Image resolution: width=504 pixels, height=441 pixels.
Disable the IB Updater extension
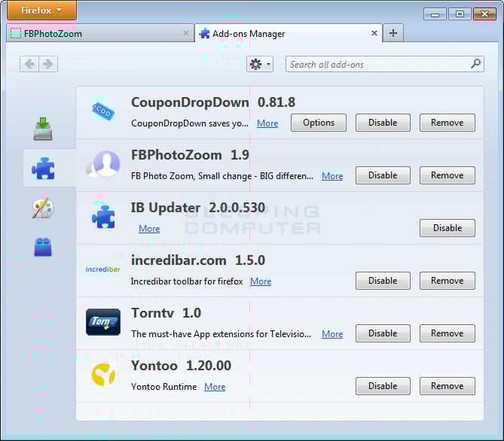(x=447, y=228)
